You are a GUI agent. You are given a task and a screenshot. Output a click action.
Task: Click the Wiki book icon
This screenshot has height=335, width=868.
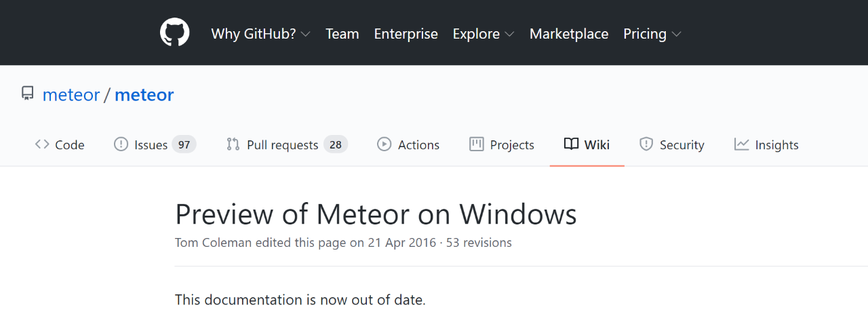572,144
